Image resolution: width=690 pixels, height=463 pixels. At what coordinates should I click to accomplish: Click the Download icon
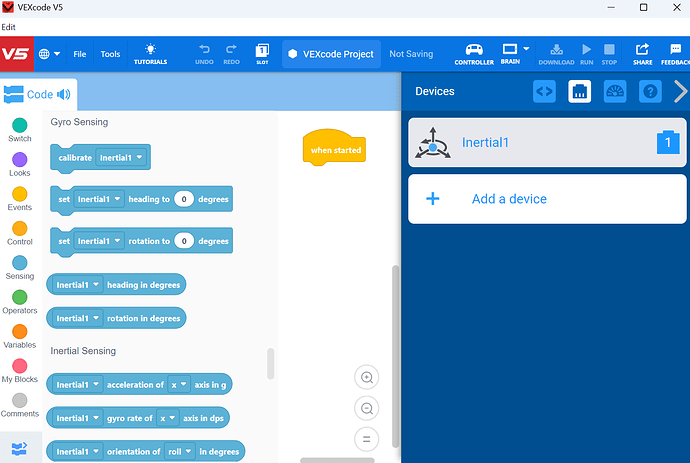tap(556, 54)
